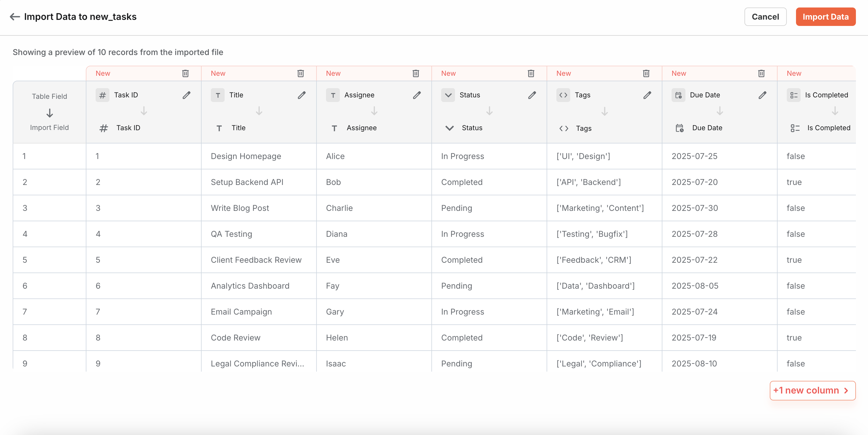Click the chevron icon on Status import field
Image resolution: width=868 pixels, height=435 pixels.
click(450, 128)
